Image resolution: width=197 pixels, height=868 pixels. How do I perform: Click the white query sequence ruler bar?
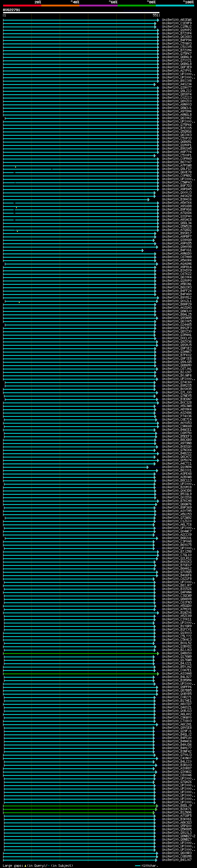tap(81, 13)
